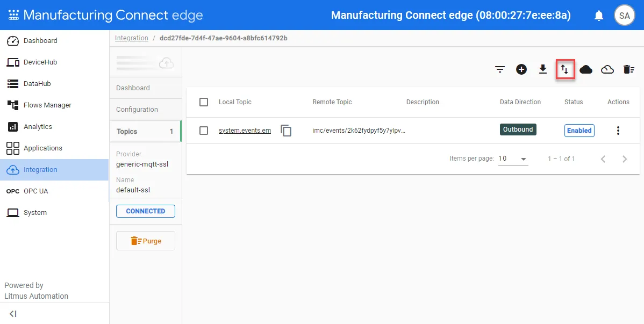The width and height of the screenshot is (644, 324).
Task: Select the Topics tab
Action: pos(145,132)
